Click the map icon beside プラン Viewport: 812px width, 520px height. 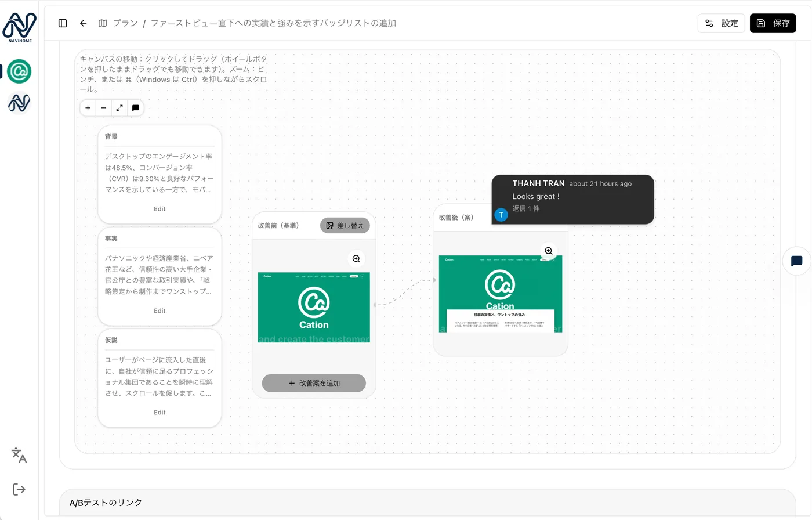click(x=103, y=23)
